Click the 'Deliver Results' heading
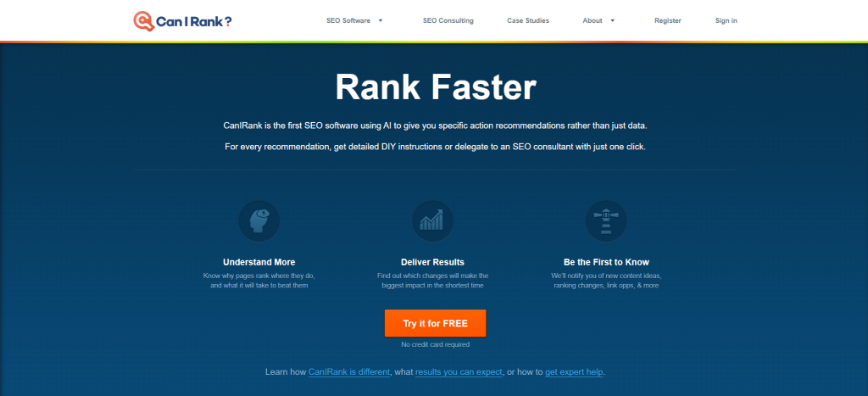868x396 pixels. (x=432, y=262)
